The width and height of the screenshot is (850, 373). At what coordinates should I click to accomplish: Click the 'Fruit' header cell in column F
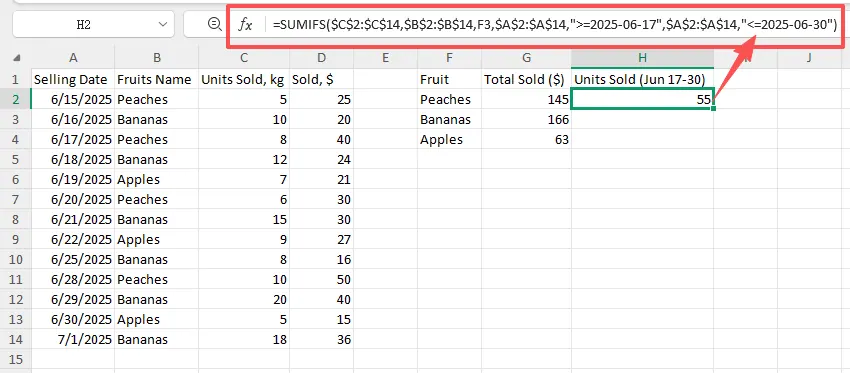[x=449, y=80]
